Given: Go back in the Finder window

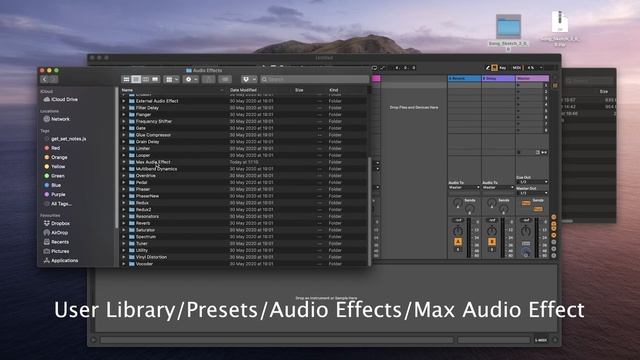Looking at the screenshot, I should point(45,79).
